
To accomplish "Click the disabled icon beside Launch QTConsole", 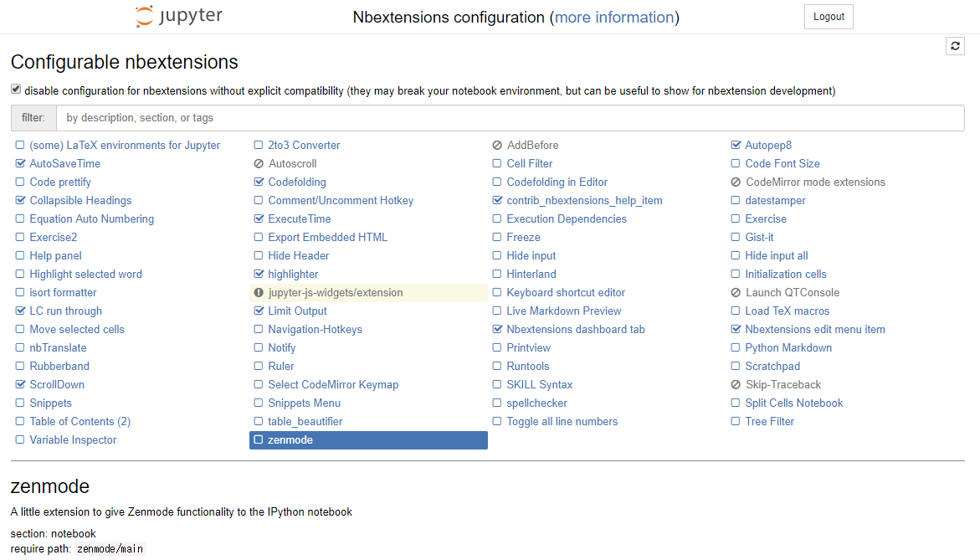I will [x=736, y=292].
